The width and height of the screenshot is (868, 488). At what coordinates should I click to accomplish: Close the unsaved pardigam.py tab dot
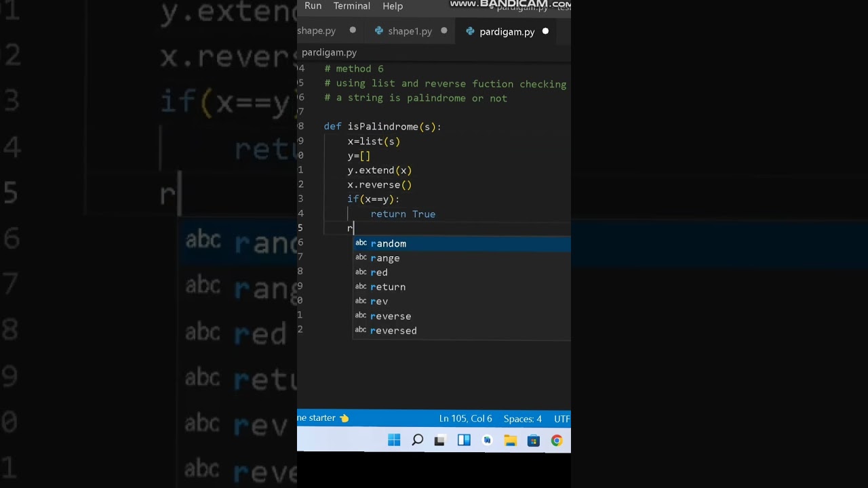545,31
